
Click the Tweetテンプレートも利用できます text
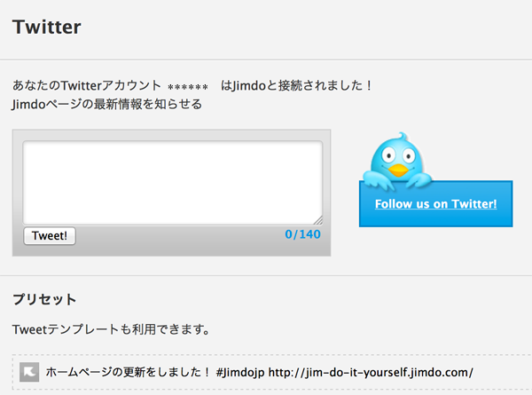pyautogui.click(x=111, y=329)
